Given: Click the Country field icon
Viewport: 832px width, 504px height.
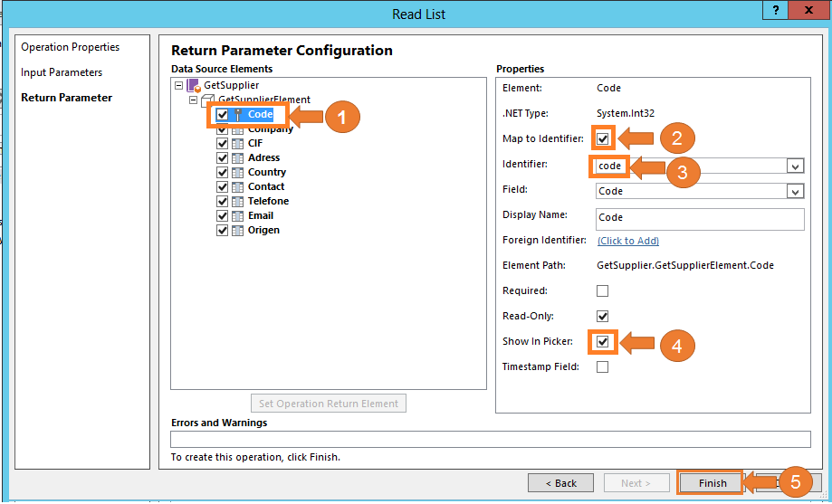Looking at the screenshot, I should 237,172.
